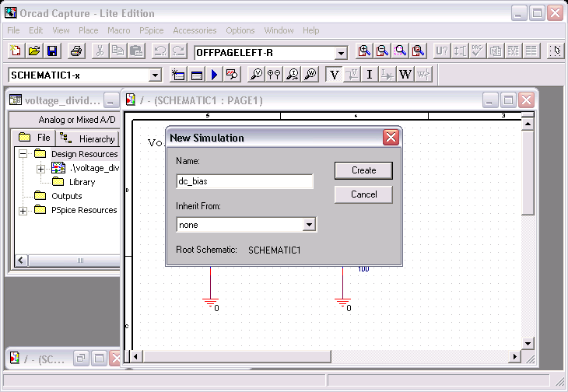Expand the PSpice Resources folder
This screenshot has width=568, height=392.
coord(23,211)
